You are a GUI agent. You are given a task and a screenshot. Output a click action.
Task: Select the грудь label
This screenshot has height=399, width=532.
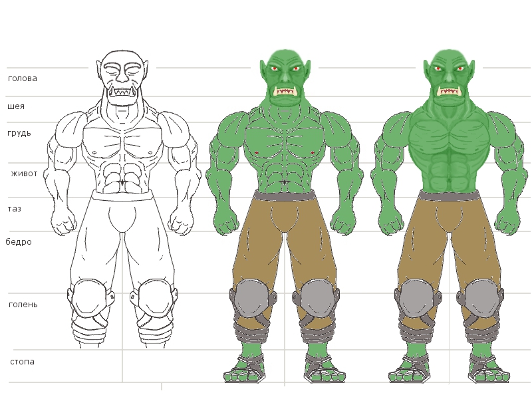click(19, 133)
